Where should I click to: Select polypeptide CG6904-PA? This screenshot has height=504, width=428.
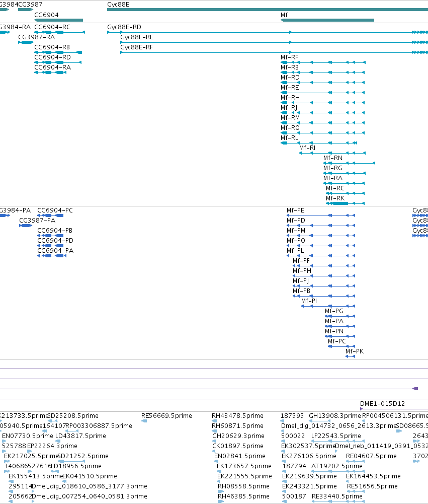click(55, 250)
